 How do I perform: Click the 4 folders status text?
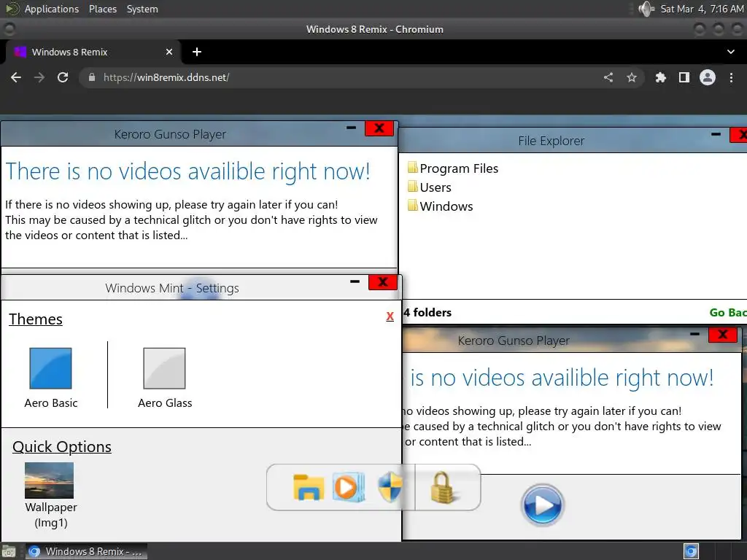(427, 312)
